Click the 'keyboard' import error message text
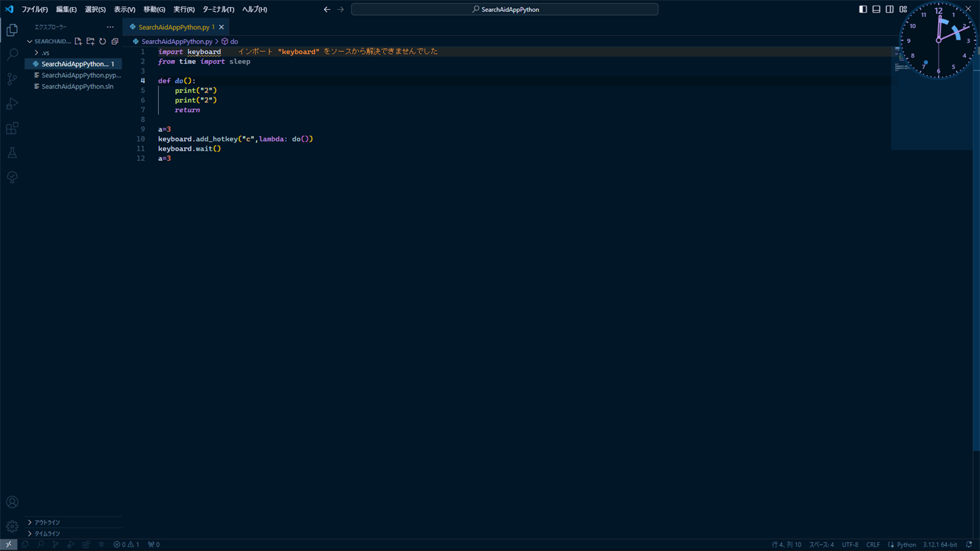The height and width of the screenshot is (551, 980). 338,52
